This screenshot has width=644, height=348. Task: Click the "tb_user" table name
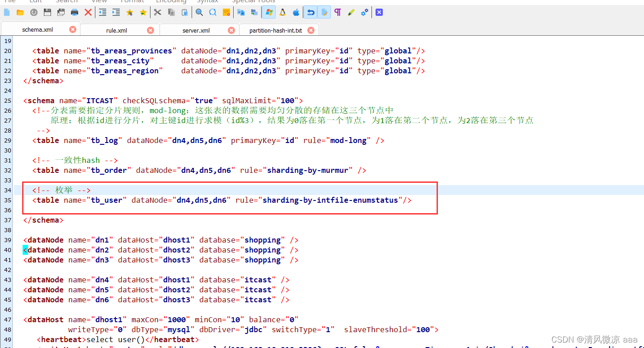point(107,200)
